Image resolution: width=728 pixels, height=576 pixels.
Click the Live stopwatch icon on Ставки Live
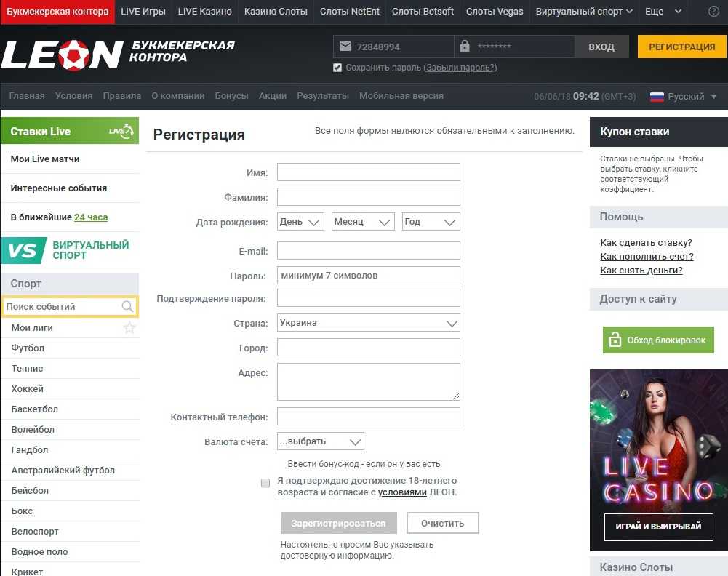click(121, 132)
